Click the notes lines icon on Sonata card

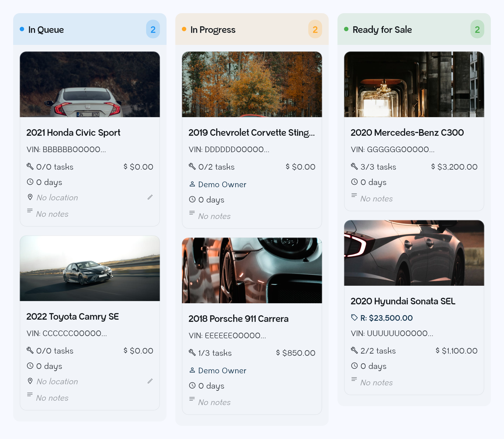tap(354, 379)
